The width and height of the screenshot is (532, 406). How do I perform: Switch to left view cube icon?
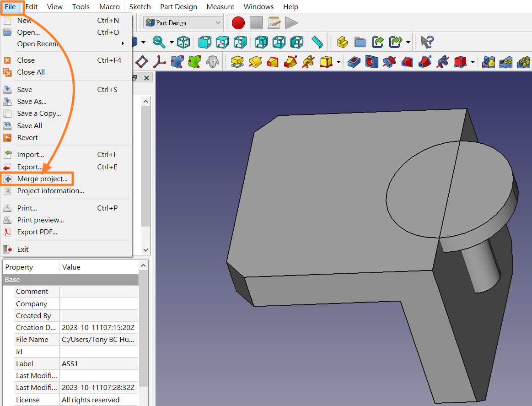click(297, 42)
